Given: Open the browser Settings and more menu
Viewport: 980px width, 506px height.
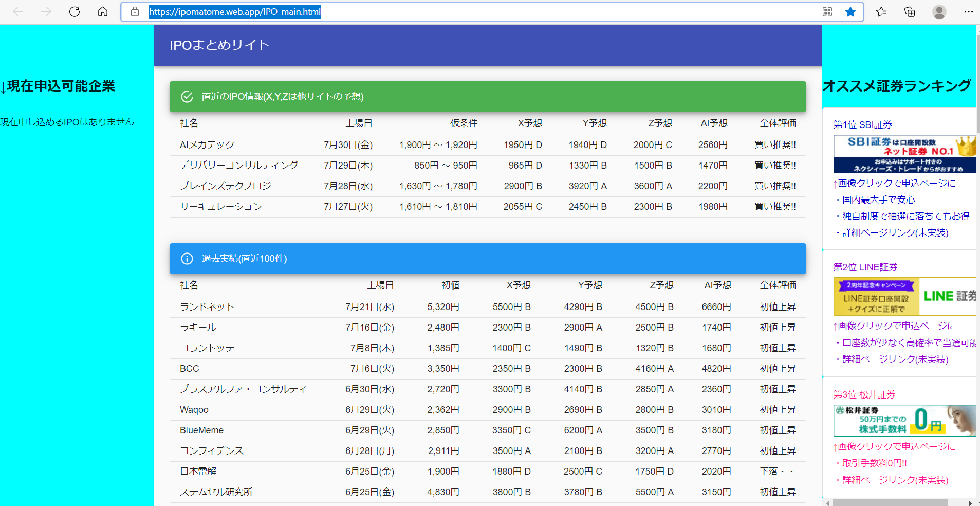Looking at the screenshot, I should click(968, 12).
